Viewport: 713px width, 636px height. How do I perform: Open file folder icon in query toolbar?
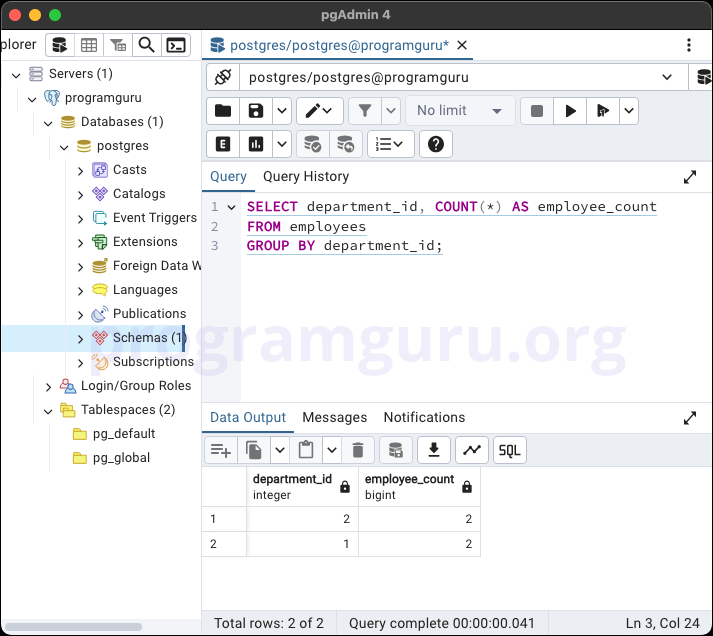pyautogui.click(x=223, y=110)
